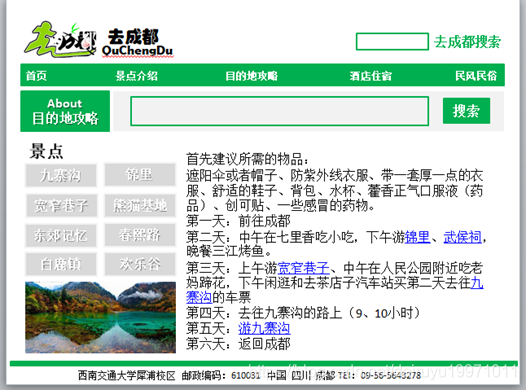This screenshot has height=390, width=526.
Task: Follow the 九寨沟 hyperlink in day three
Action: click(477, 283)
